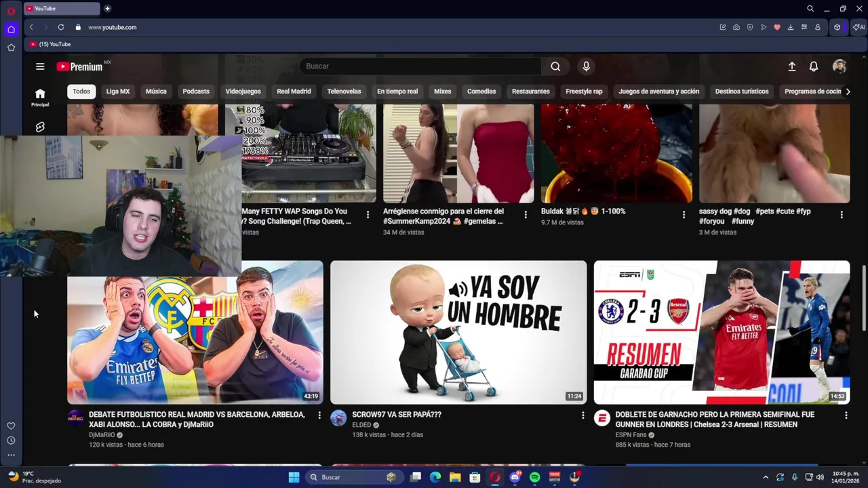Start voice search with the microphone icon
Image resolution: width=868 pixels, height=488 pixels.
tap(586, 66)
